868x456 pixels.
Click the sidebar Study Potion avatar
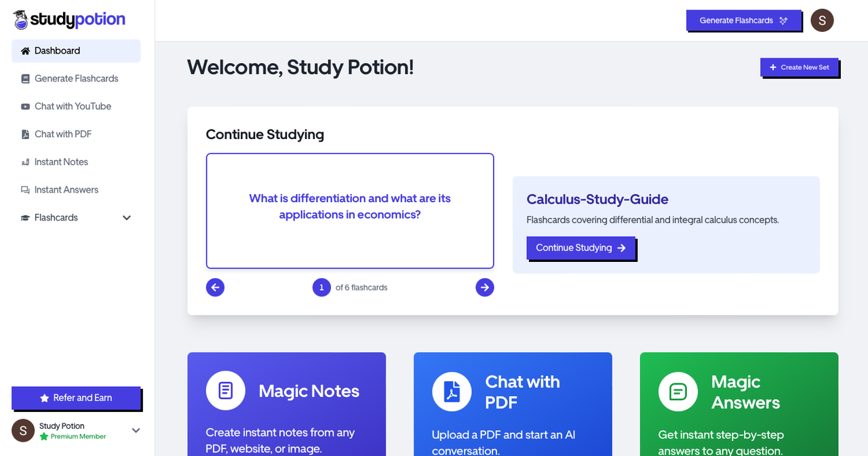point(23,430)
